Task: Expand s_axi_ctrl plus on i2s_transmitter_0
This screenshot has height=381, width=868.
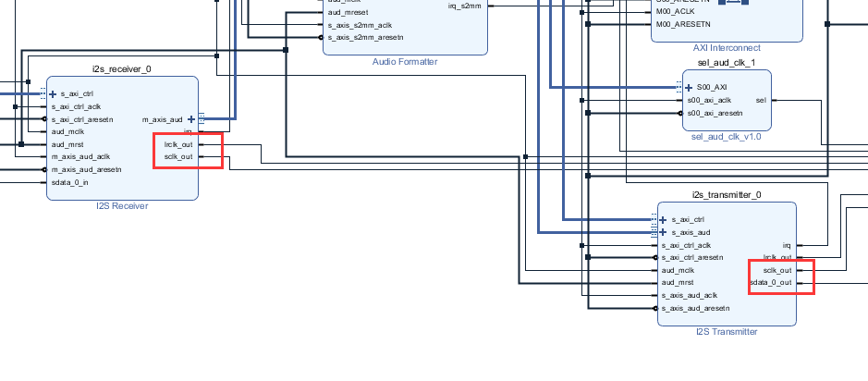Action: (x=663, y=219)
